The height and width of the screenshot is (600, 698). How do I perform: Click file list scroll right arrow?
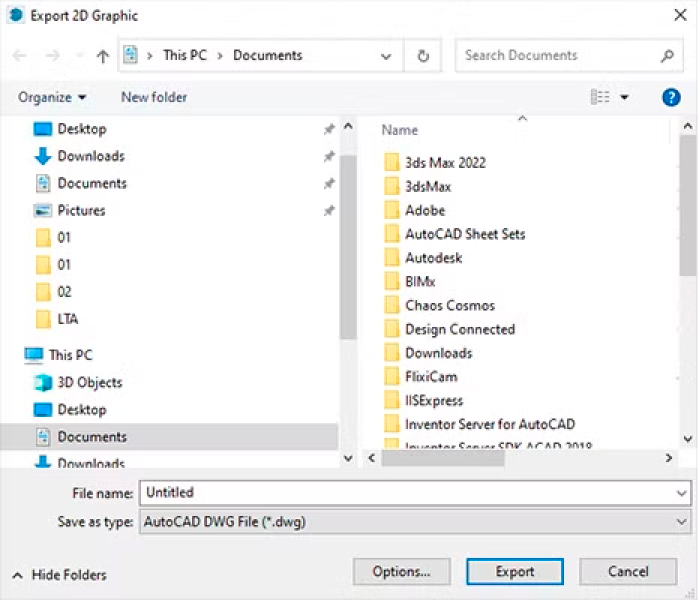click(668, 458)
